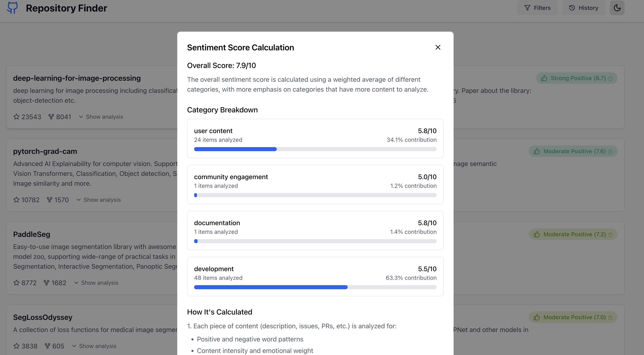Open the PaddleSeg repository title
Image resolution: width=644 pixels, height=355 pixels.
tap(32, 234)
